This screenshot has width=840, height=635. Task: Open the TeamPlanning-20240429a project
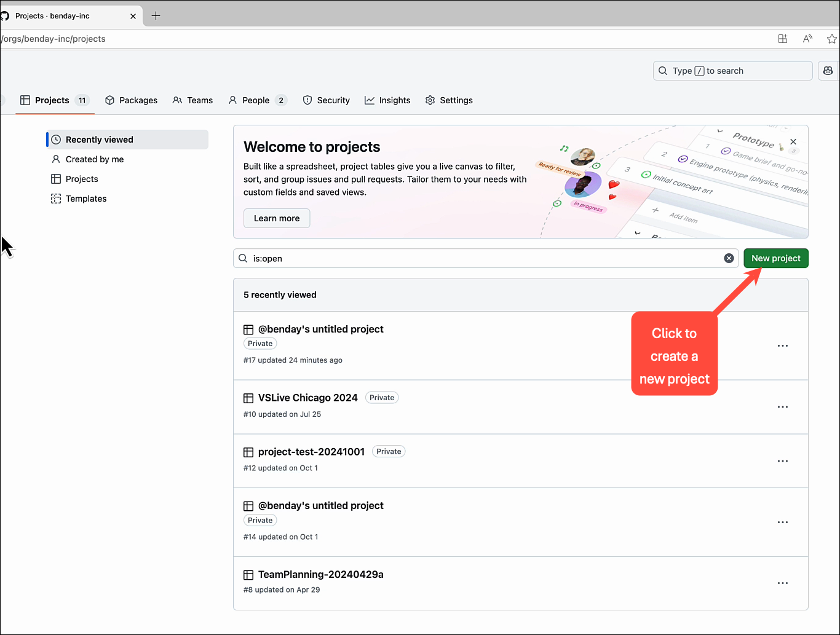(x=321, y=574)
